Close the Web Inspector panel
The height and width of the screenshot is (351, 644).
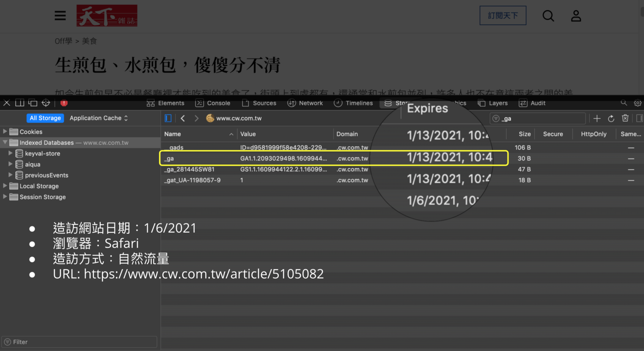click(x=6, y=103)
